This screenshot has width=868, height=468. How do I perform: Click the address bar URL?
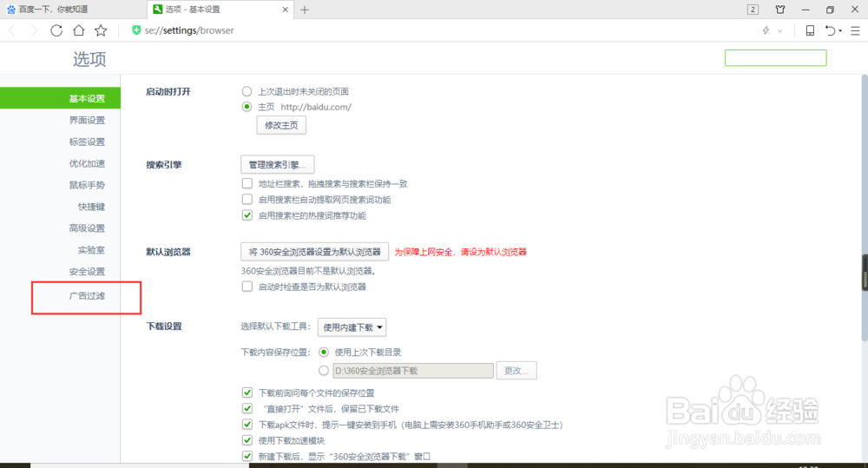coord(189,30)
